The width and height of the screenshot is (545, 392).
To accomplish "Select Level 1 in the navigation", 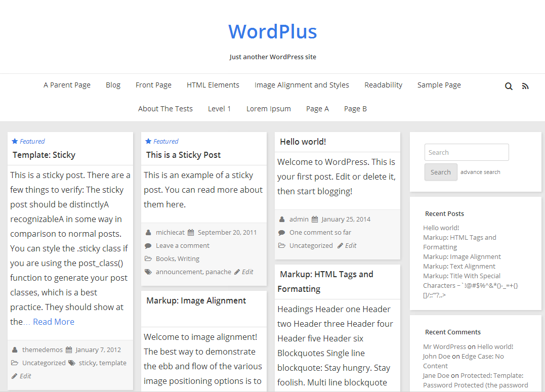I will 219,109.
